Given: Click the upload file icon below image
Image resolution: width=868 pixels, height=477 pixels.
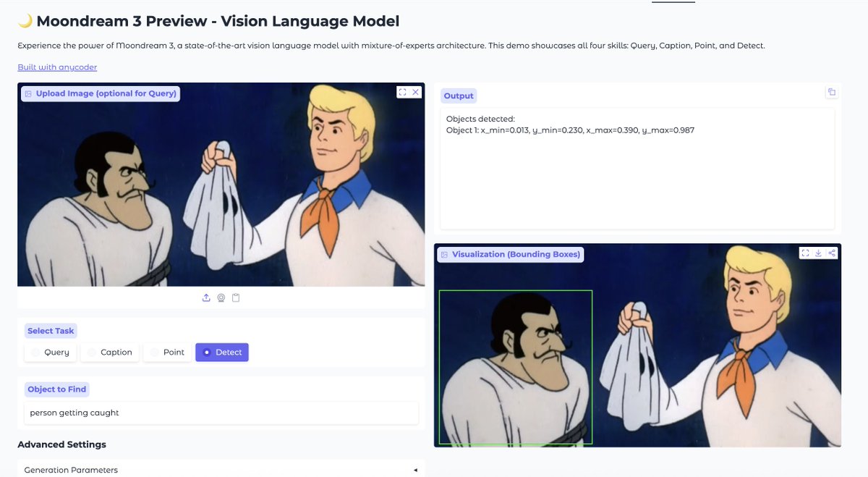Looking at the screenshot, I should tap(206, 297).
